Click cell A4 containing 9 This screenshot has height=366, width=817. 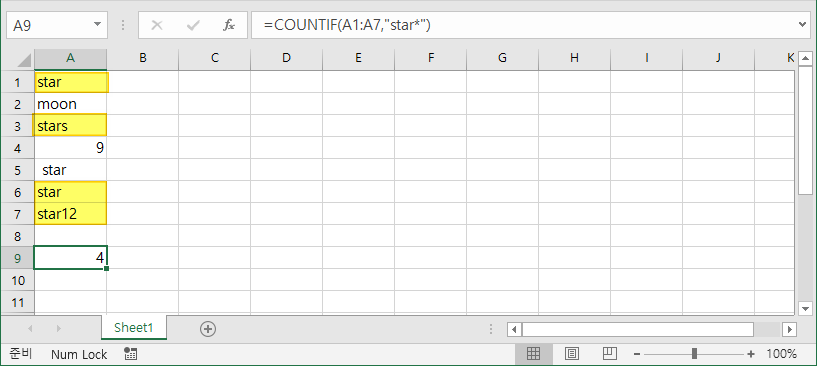point(71,148)
